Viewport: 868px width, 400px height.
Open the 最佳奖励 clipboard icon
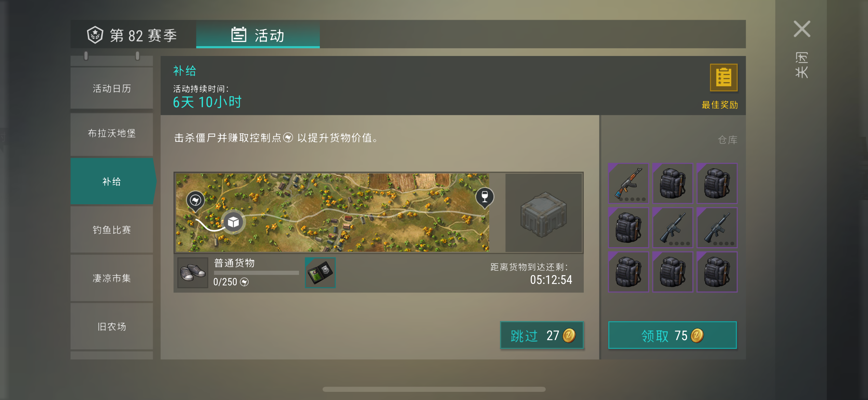tap(723, 77)
